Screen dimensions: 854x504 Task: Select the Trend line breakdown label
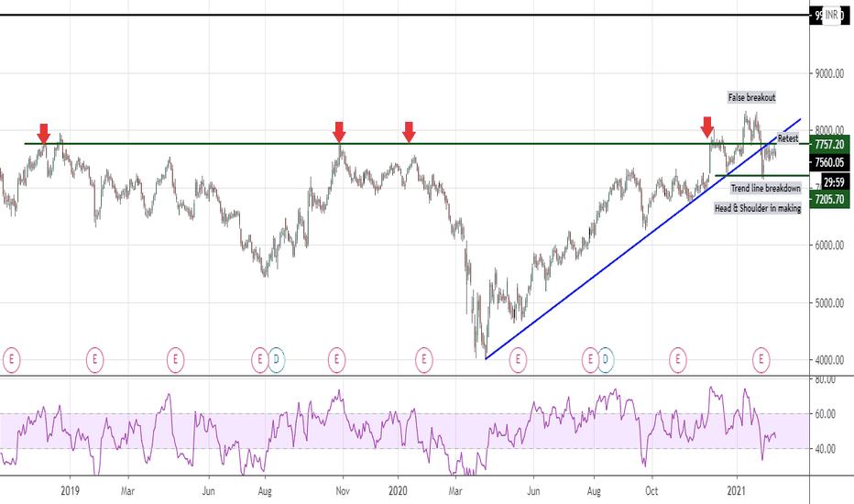pyautogui.click(x=766, y=188)
